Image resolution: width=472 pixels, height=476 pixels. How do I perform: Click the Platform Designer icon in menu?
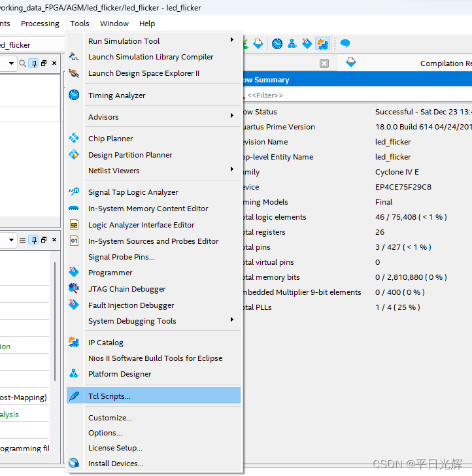74,373
